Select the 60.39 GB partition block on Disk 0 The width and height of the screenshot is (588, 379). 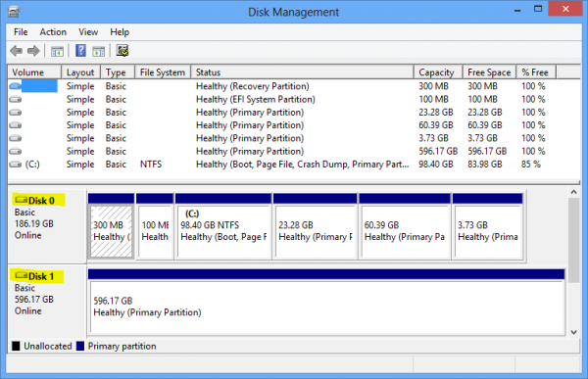405,226
